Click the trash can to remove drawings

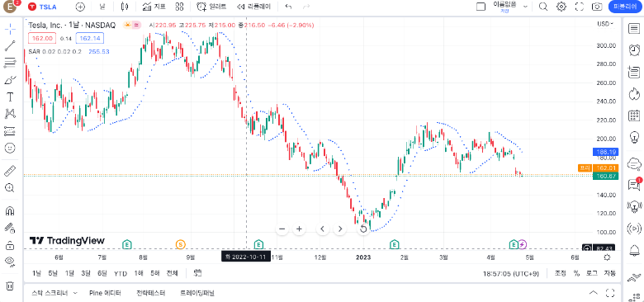(10, 285)
